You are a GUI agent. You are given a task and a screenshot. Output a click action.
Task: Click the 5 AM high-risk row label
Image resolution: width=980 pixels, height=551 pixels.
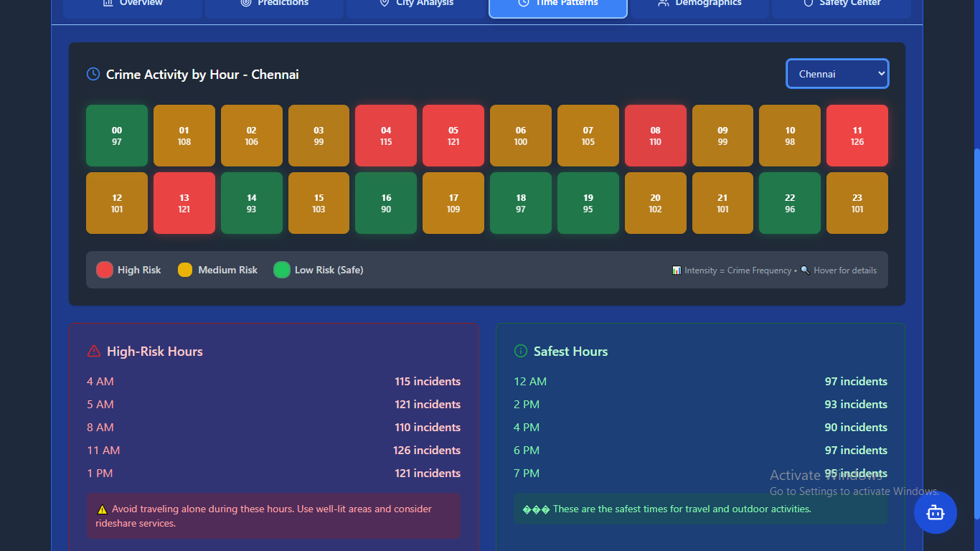pyautogui.click(x=100, y=405)
